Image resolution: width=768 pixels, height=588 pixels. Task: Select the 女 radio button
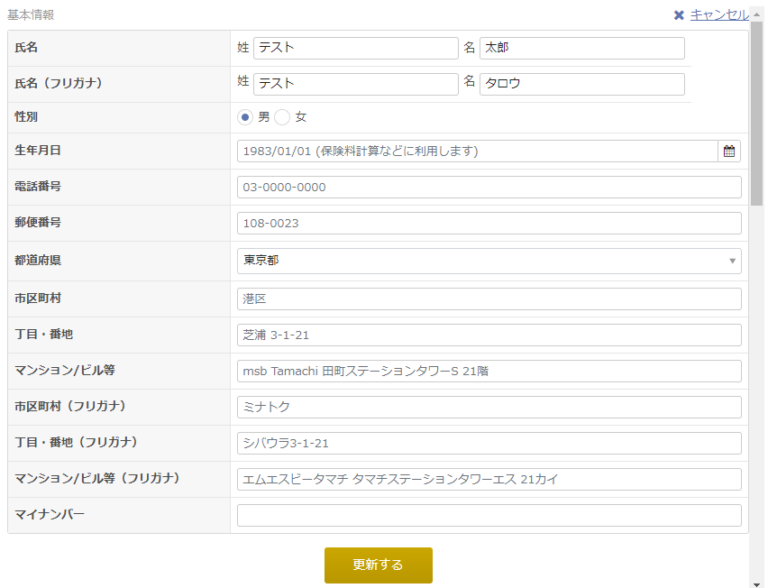click(x=282, y=117)
